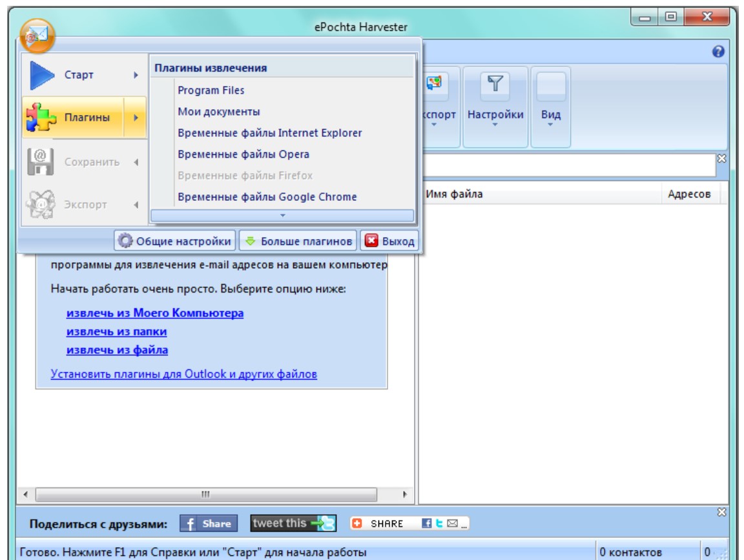
Task: Expand the Старт submenu arrow
Action: tap(136, 75)
